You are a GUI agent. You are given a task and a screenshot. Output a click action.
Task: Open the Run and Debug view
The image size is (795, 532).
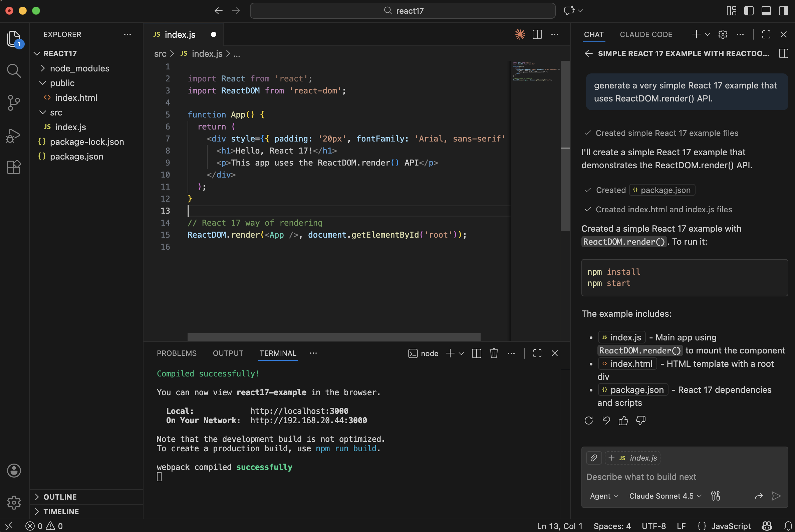(14, 135)
